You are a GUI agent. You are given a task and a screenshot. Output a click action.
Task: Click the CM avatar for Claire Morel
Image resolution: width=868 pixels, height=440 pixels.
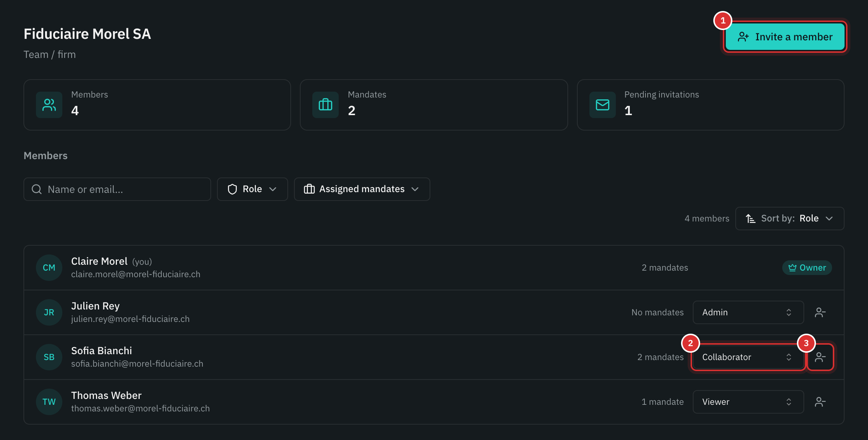(49, 268)
